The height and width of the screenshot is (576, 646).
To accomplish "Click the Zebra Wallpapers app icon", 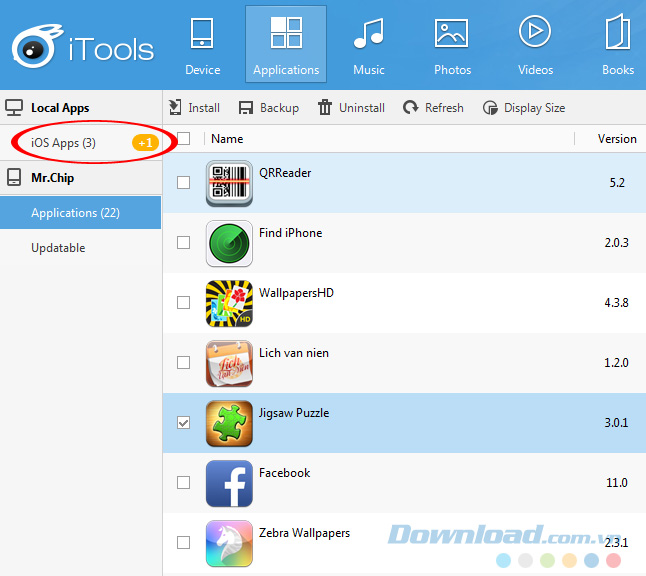I will pyautogui.click(x=229, y=543).
